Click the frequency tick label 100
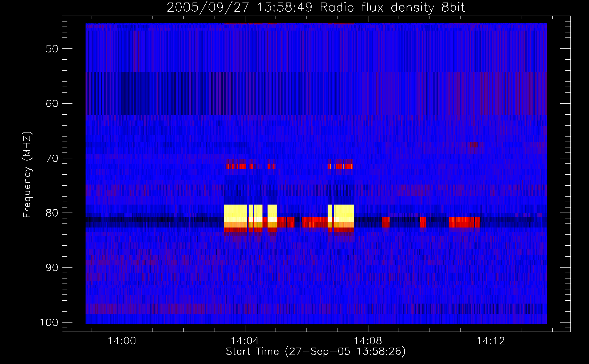Screen dimensions: 589x364 point(49,323)
